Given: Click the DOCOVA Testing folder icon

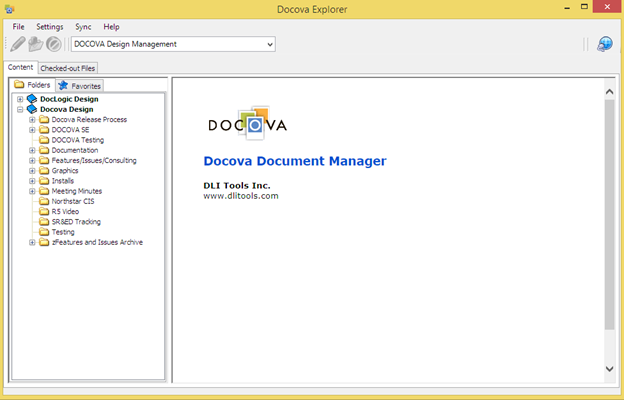Looking at the screenshot, I should [44, 140].
